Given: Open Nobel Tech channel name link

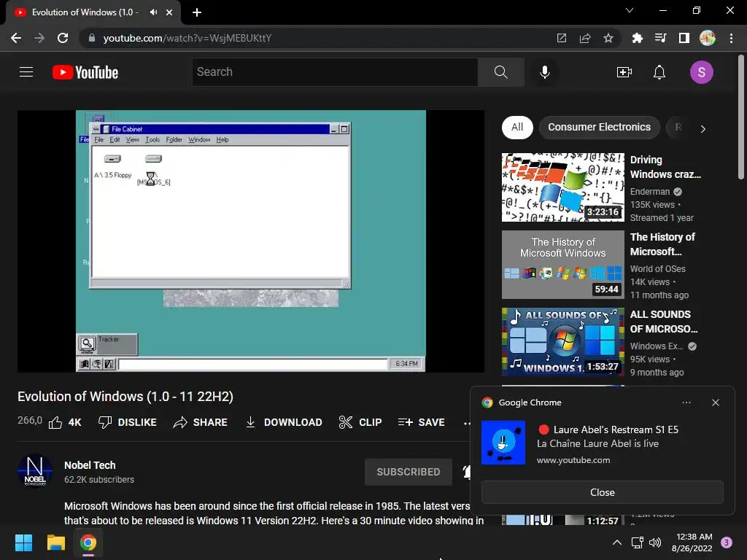Looking at the screenshot, I should [x=90, y=465].
